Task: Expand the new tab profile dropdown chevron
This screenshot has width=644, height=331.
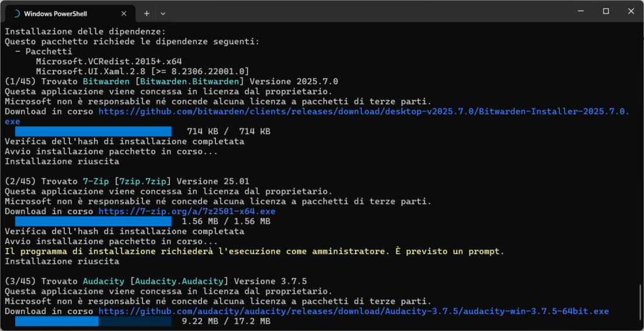Action: click(x=163, y=13)
